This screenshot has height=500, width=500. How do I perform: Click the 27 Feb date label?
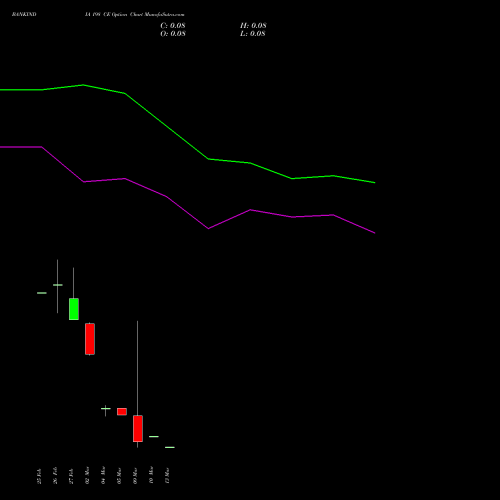click(71, 476)
